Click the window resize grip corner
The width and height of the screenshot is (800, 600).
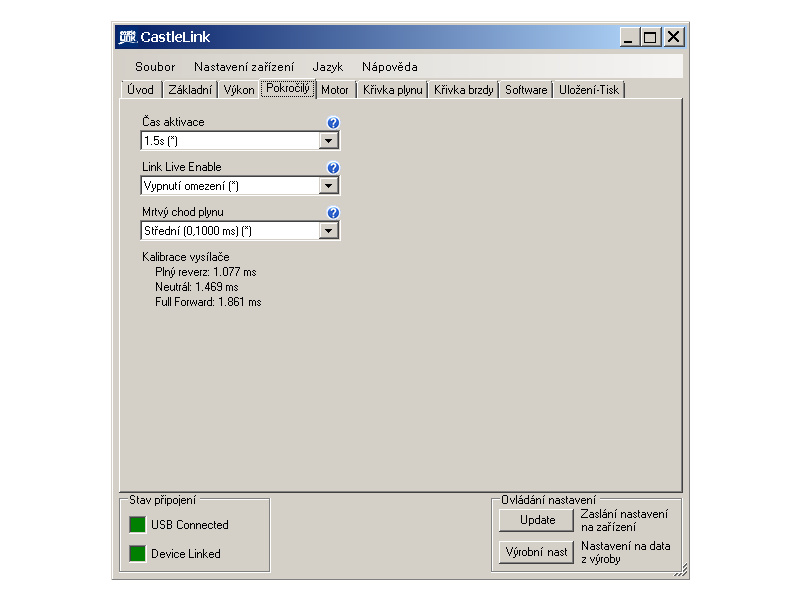coord(682,571)
